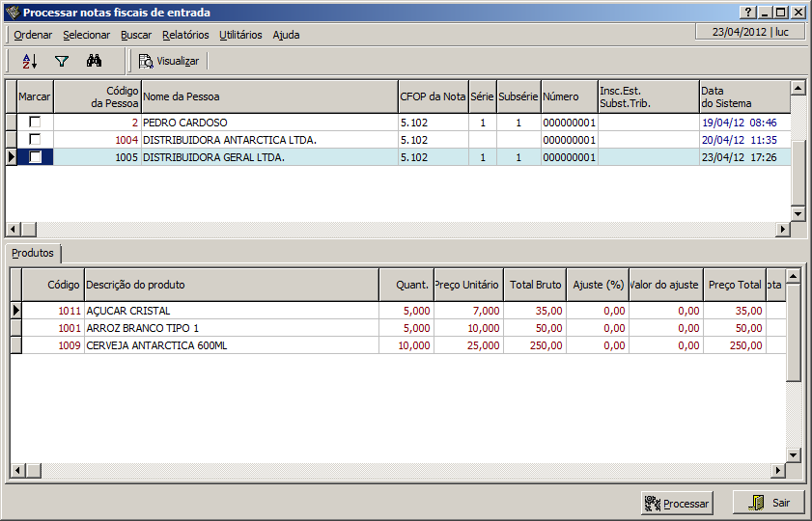Click the filter funnel icon
The height and width of the screenshot is (521, 812).
click(62, 61)
